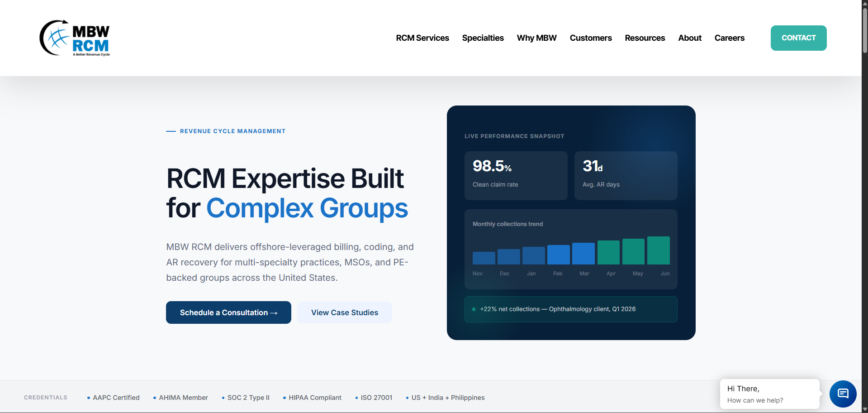The width and height of the screenshot is (868, 413).
Task: Click 'Monthly collections trend' label
Action: pyautogui.click(x=508, y=224)
